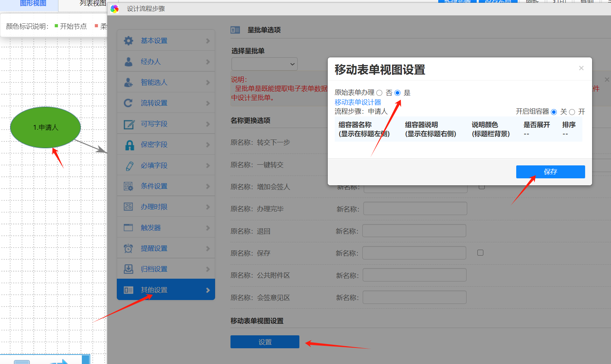Set 开启组容器 to 关
This screenshot has height=364, width=611.
554,112
